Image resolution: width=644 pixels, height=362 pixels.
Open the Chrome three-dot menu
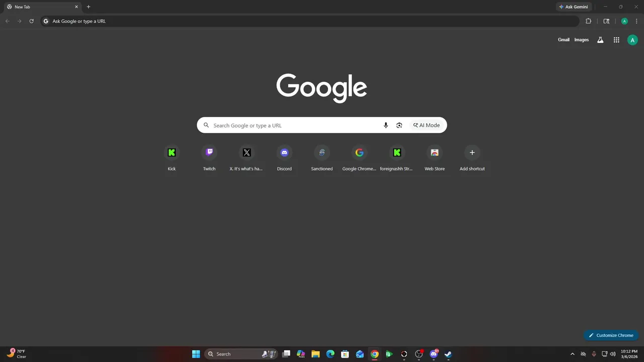click(x=636, y=21)
